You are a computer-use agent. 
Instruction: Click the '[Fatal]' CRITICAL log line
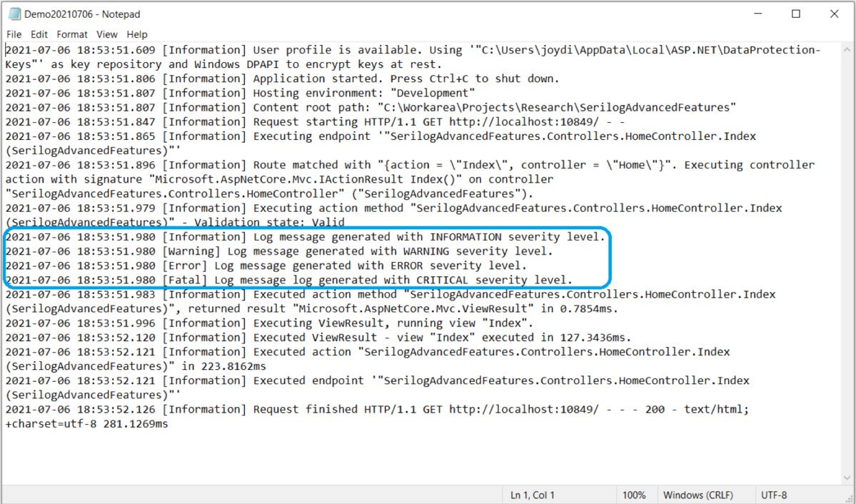point(289,280)
